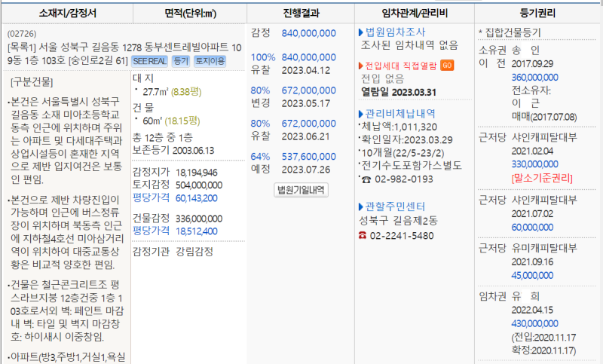Click the 유찰 date 2023.06.21
Screen dimensions: 603x364
tap(306, 136)
